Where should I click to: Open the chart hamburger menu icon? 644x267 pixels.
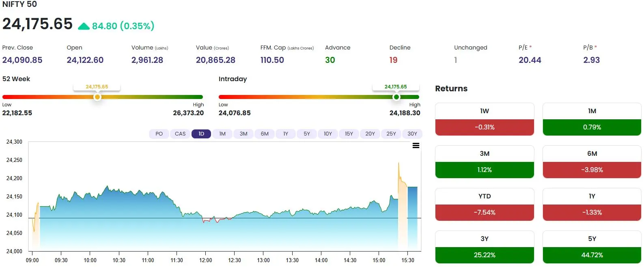416,146
